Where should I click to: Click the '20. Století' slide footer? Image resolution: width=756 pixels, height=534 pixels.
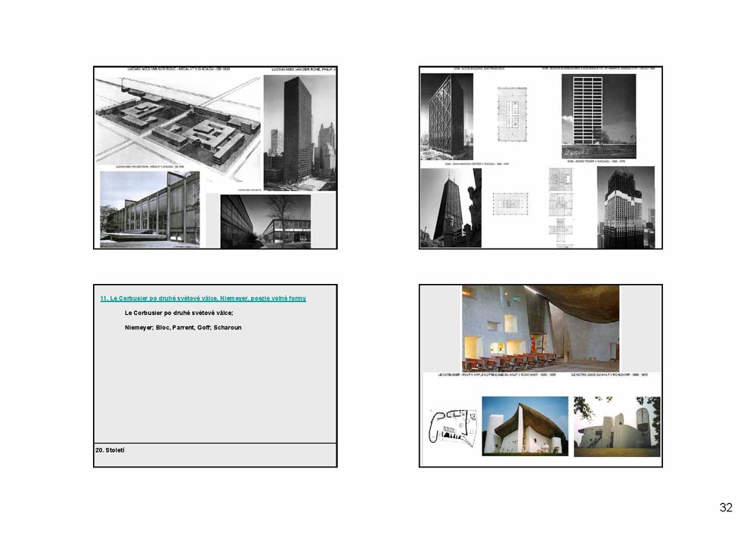110,450
